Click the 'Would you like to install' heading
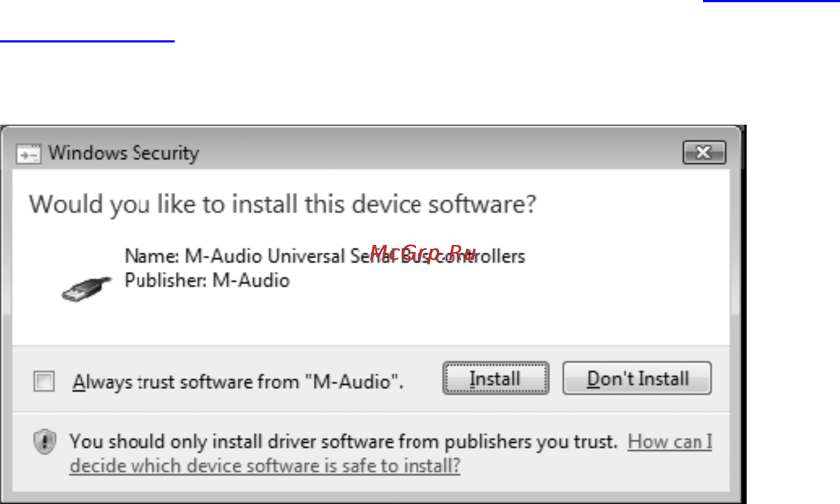The height and width of the screenshot is (504, 840). point(283,205)
